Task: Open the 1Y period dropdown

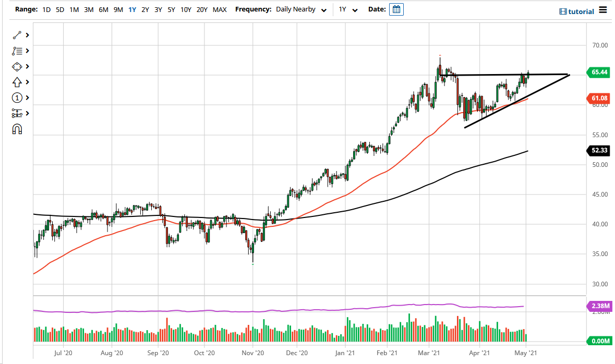Action: click(x=347, y=9)
